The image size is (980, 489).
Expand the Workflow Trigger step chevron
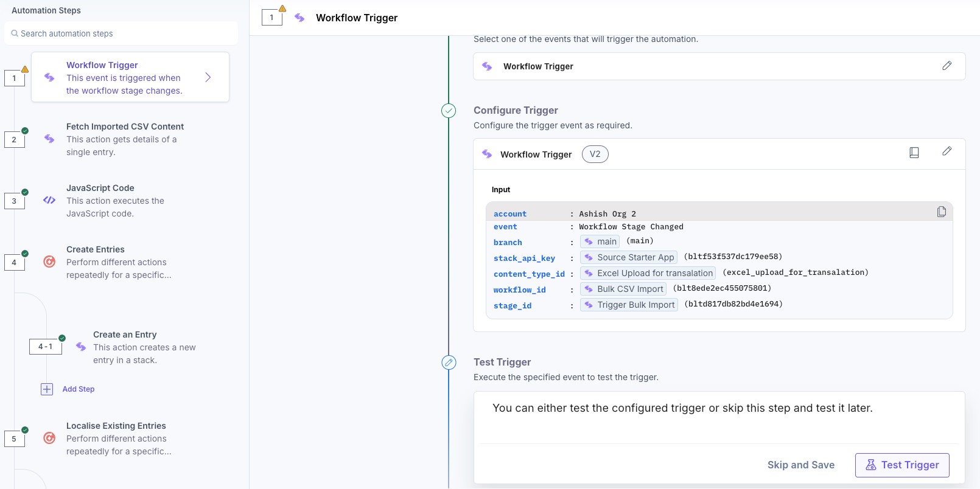point(208,77)
